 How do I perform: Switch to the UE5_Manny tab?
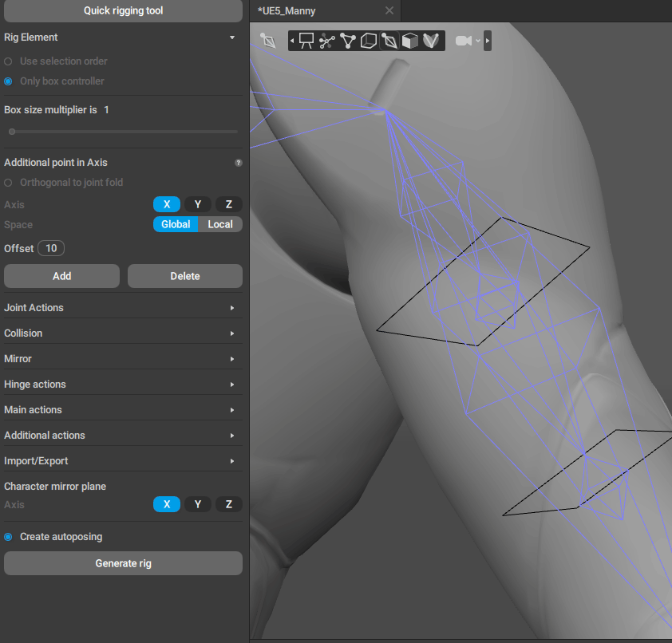click(287, 11)
